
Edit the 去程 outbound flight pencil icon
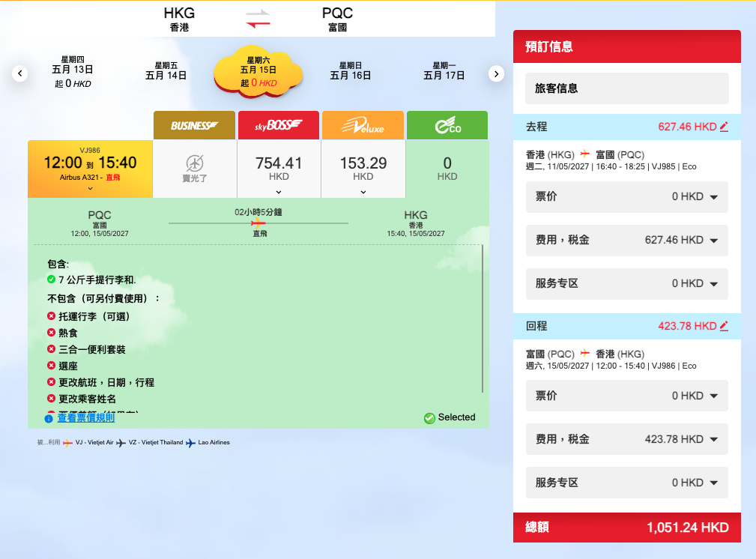[x=724, y=127]
